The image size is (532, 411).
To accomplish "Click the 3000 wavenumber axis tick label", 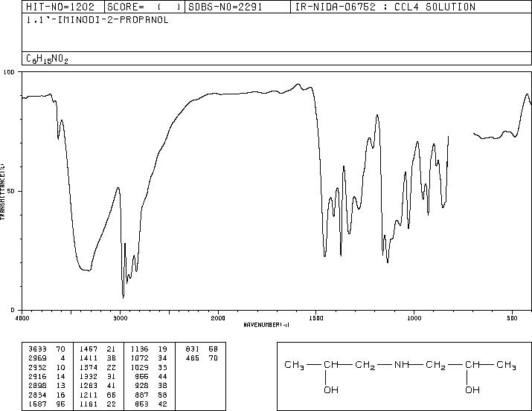I will 120,318.
